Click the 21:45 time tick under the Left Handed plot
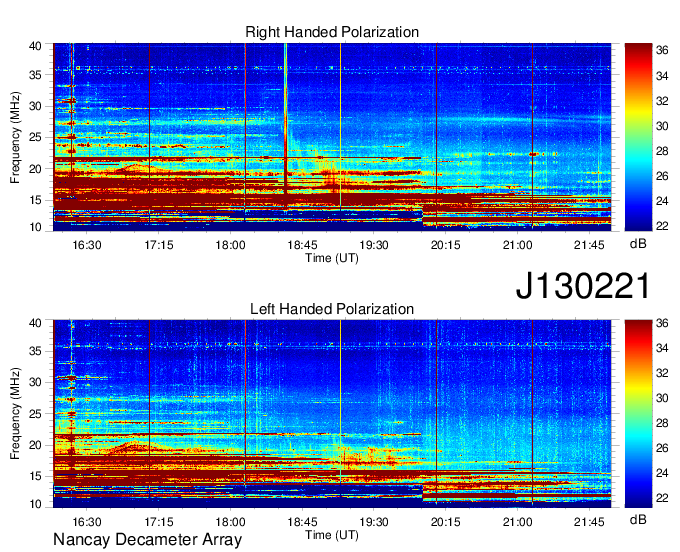Screen dimensions: 680x552 click(589, 522)
